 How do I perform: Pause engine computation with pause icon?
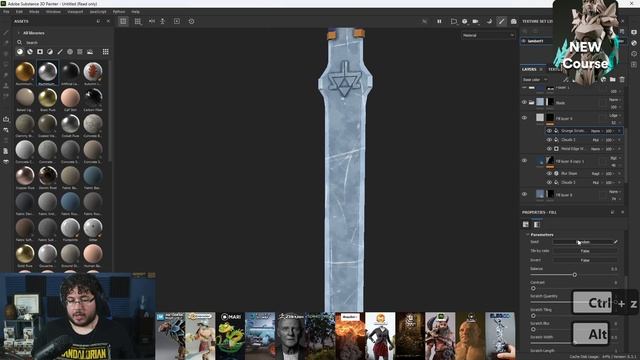point(439,21)
